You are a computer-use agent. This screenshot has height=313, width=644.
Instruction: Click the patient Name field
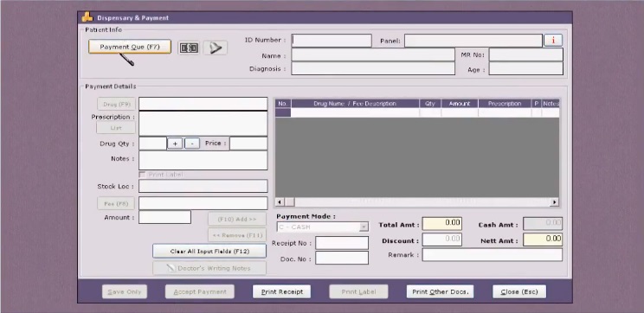point(373,55)
